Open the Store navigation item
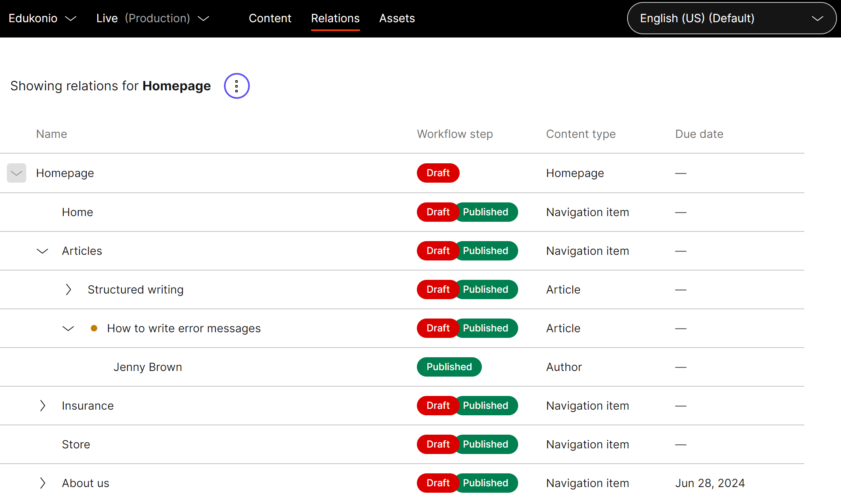The image size is (841, 504). point(76,444)
